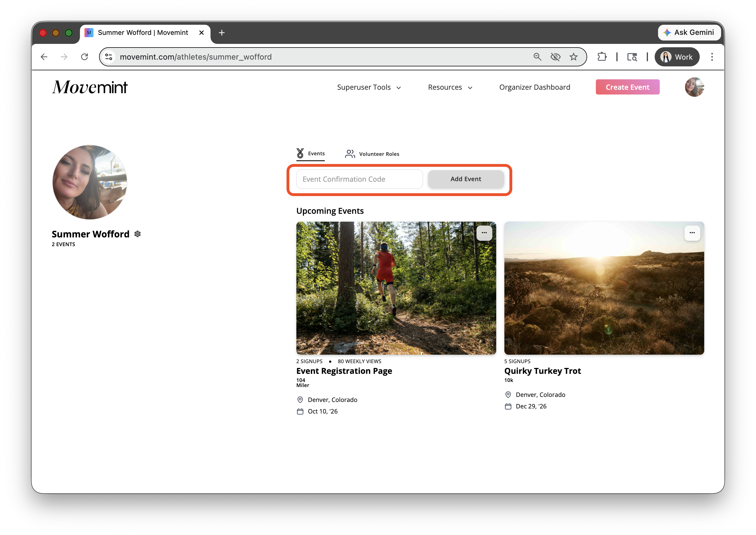Click the medal icon beside Events
Image resolution: width=756 pixels, height=535 pixels.
pyautogui.click(x=300, y=153)
